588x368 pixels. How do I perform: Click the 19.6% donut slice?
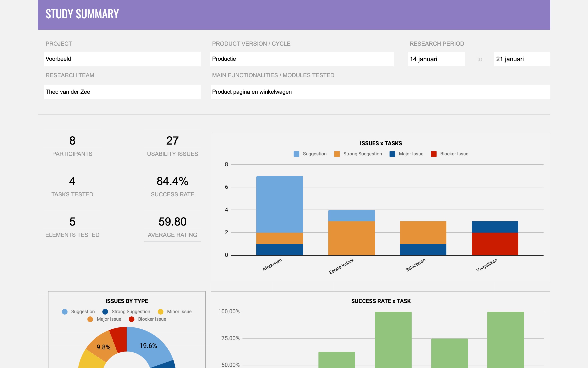[148, 346]
